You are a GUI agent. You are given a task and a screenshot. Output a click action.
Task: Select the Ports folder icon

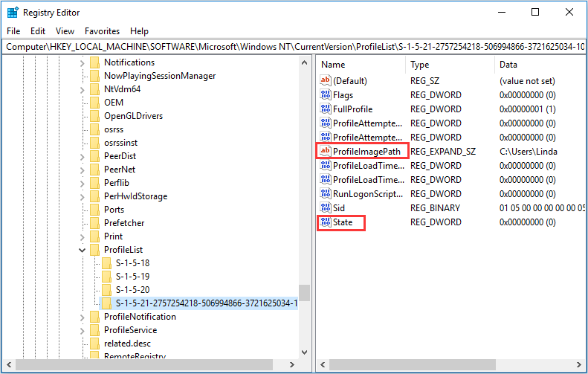point(95,210)
